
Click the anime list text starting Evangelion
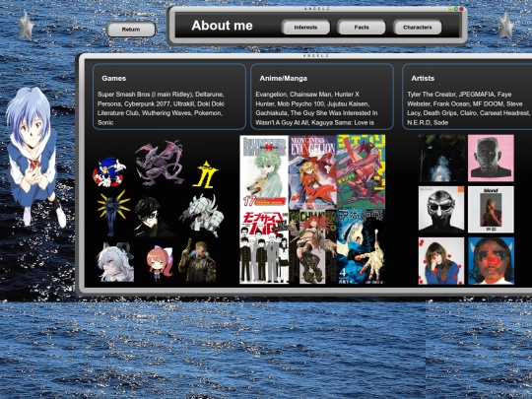pos(316,108)
